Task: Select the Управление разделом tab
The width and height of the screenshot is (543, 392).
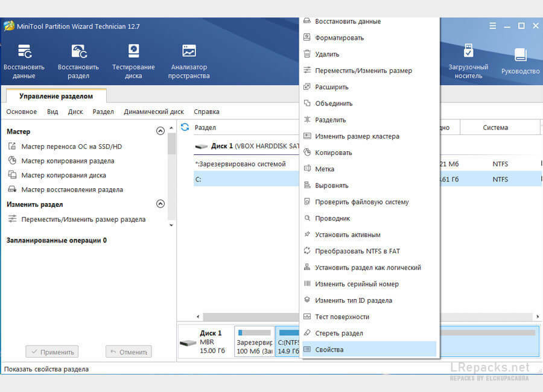Action: [56, 96]
